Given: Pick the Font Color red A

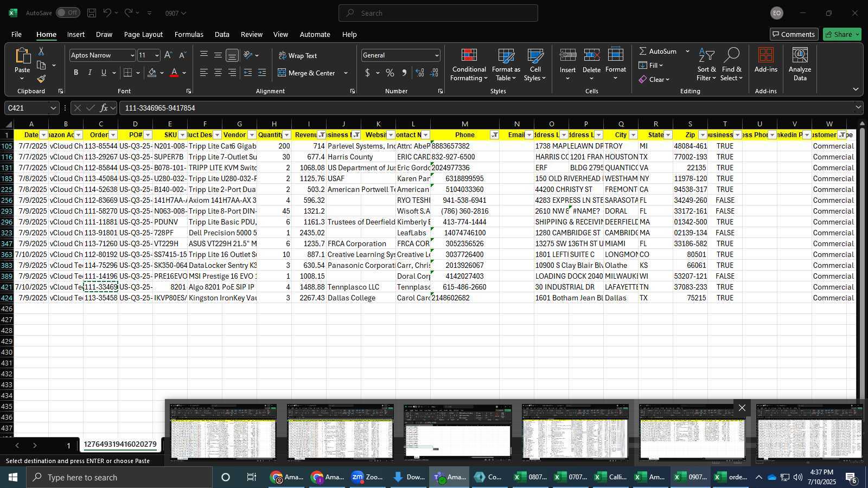Looking at the screenshot, I should [x=174, y=73].
